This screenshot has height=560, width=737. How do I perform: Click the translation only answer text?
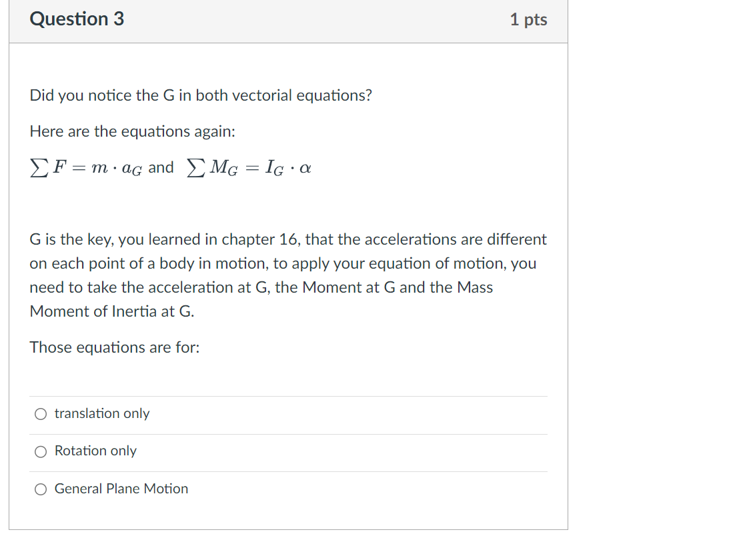pos(101,413)
